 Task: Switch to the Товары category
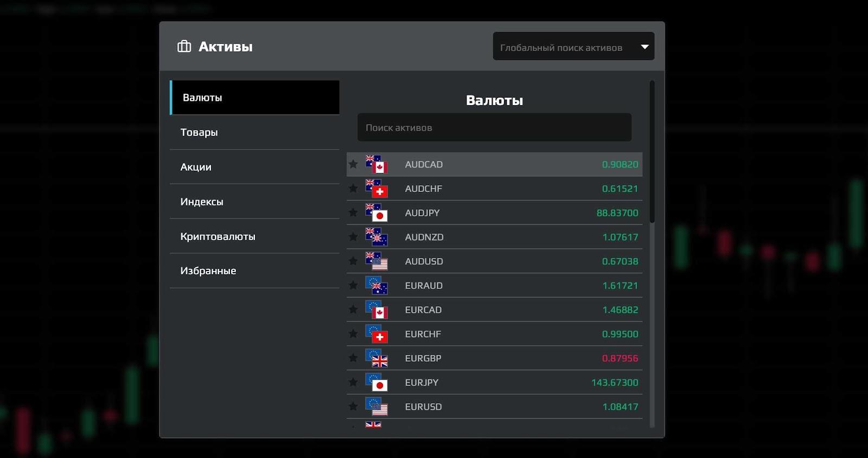254,132
